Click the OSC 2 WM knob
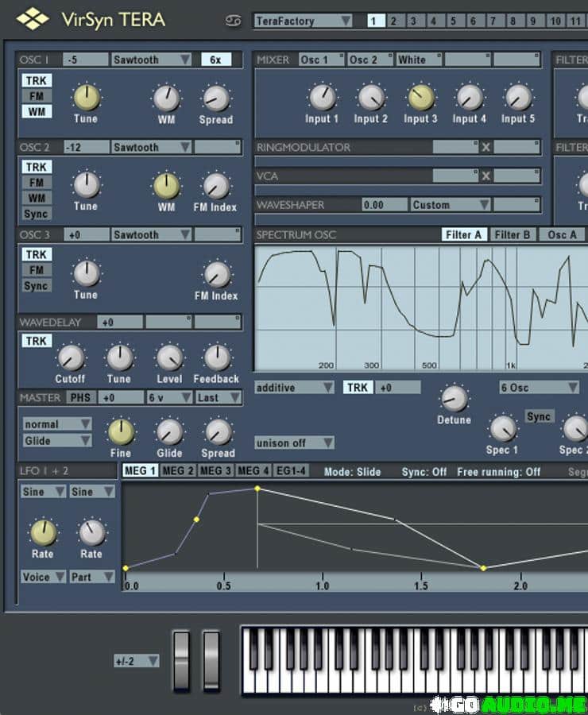Image resolution: width=588 pixels, height=715 pixels. click(166, 186)
